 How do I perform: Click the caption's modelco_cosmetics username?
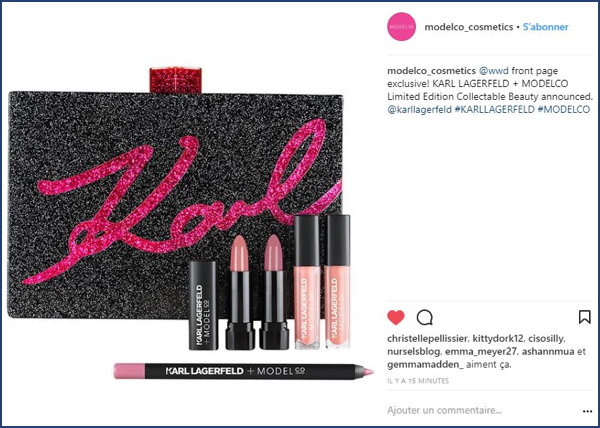[432, 71]
